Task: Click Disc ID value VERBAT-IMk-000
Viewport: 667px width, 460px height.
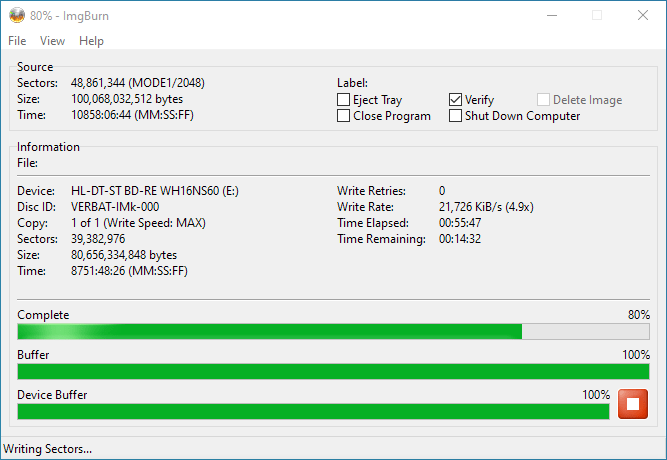Action: (x=115, y=207)
